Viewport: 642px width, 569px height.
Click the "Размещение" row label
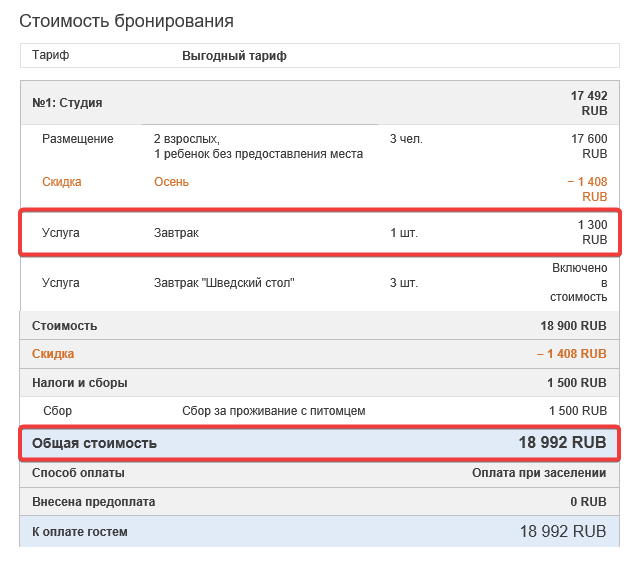[77, 139]
